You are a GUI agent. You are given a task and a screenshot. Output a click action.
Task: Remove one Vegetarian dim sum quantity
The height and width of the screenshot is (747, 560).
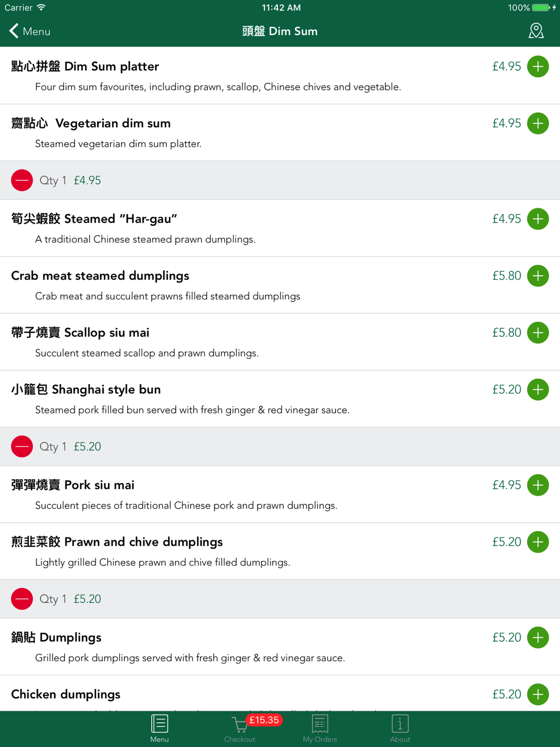22,180
